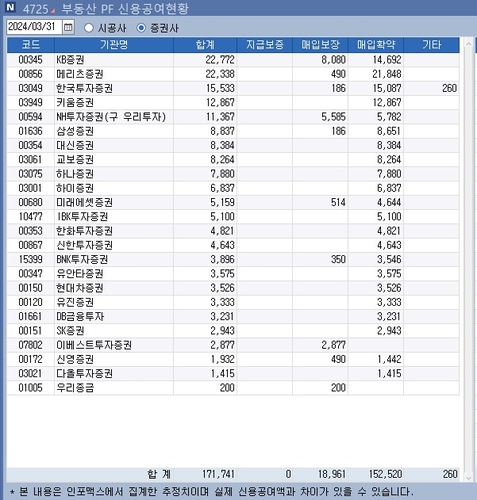Sort by the 기관명 column header

(x=114, y=45)
